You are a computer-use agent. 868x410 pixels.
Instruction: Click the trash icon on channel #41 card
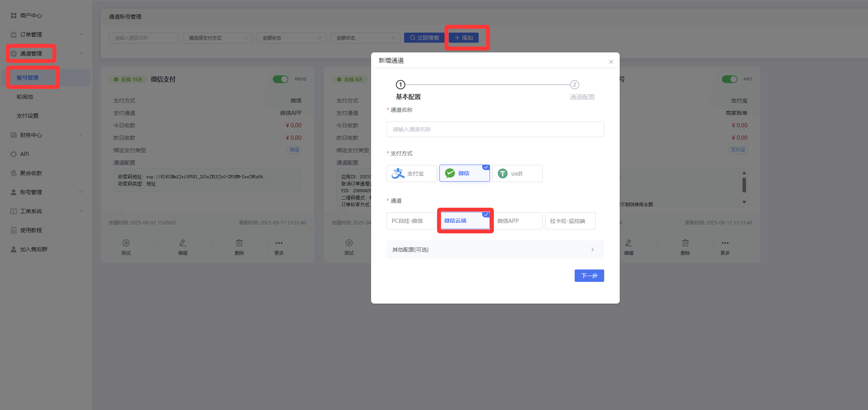click(685, 243)
